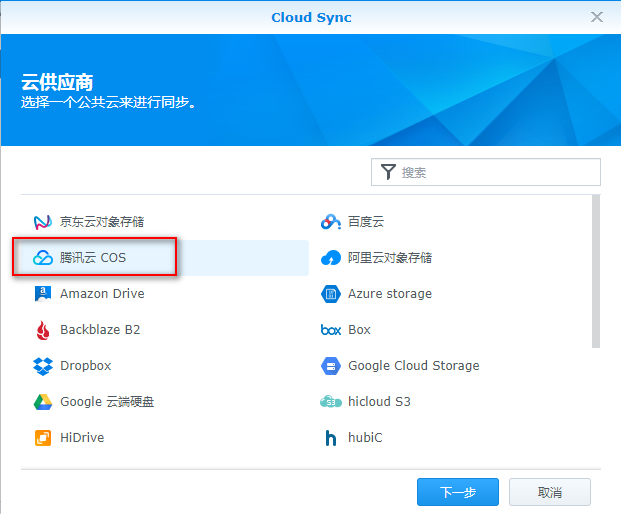621x514 pixels.
Task: Close the Cloud Sync dialog
Action: (x=596, y=17)
